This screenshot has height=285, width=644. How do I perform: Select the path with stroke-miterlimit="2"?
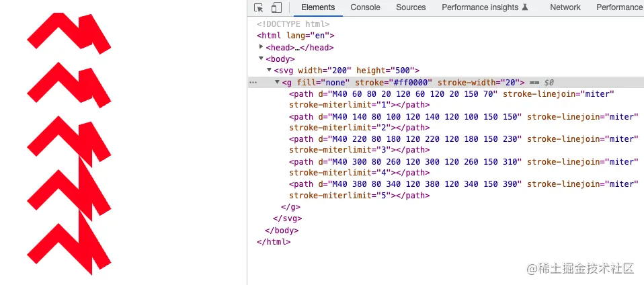[x=464, y=122]
